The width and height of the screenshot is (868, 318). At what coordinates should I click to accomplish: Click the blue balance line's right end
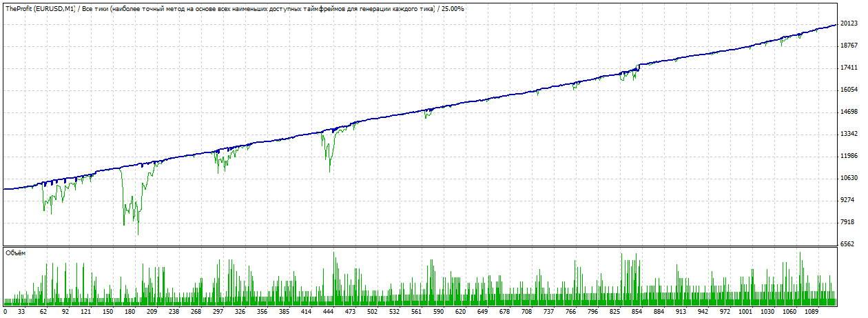tap(836, 24)
